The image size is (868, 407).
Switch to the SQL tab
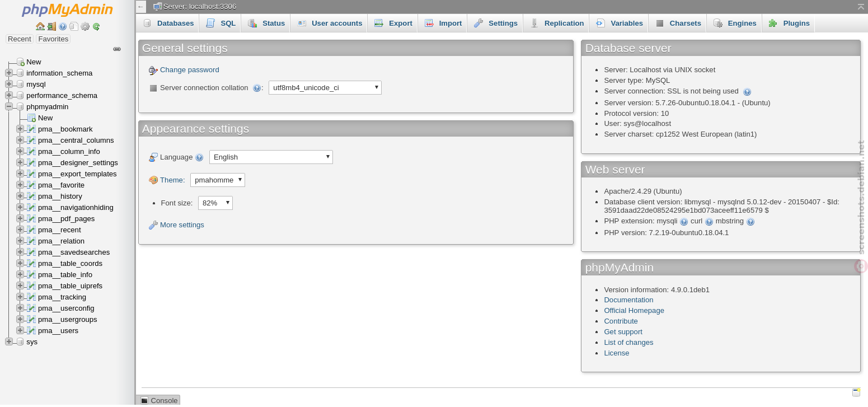click(x=221, y=23)
